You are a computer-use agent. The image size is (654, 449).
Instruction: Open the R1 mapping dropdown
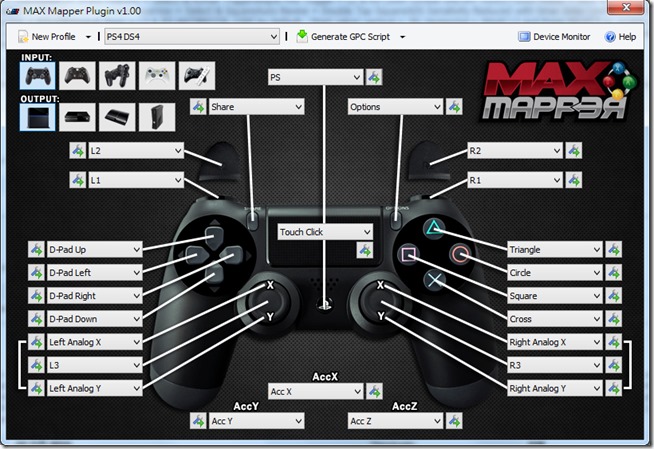pyautogui.click(x=515, y=180)
